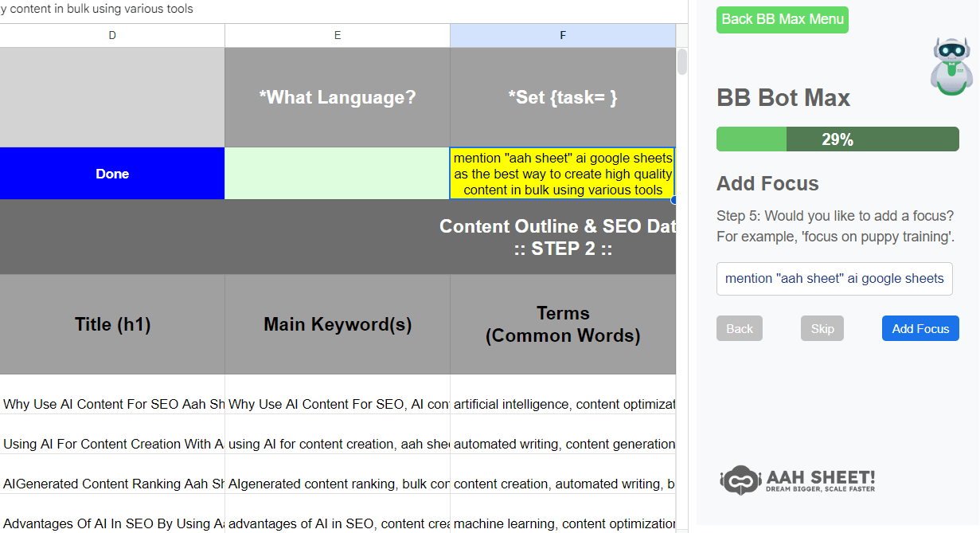Image resolution: width=980 pixels, height=533 pixels.
Task: Select the gray empty cell above Done
Action: (112, 97)
